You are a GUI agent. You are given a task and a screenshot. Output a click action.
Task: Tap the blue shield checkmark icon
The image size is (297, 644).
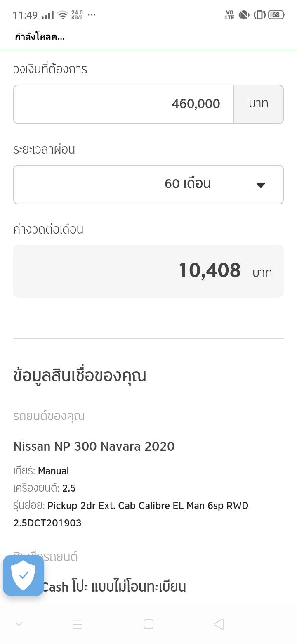click(x=23, y=575)
